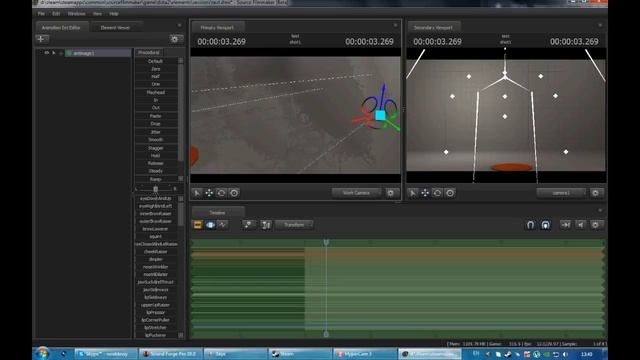Viewport: 640px width, 360px height.
Task: Apply the Paste procedural preset
Action: coord(156,116)
